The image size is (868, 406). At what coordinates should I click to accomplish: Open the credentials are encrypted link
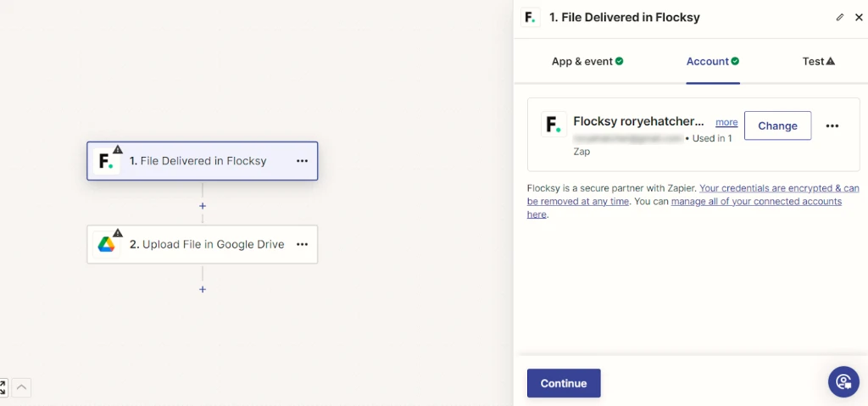[779, 188]
